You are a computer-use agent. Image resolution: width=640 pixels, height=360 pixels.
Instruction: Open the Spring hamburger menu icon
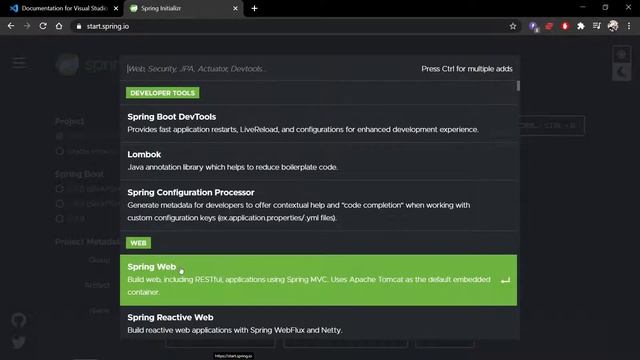click(x=19, y=63)
